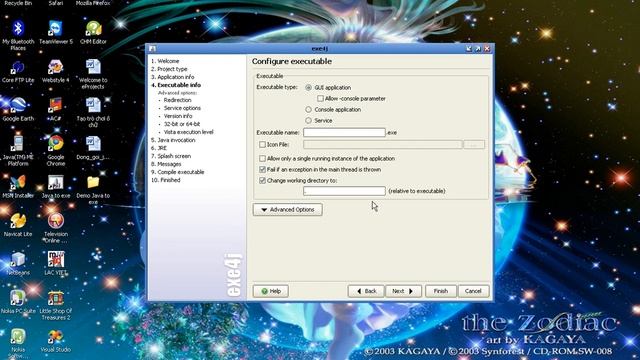Select GUI application radio button
Viewport: 640px width, 360px height.
pos(309,87)
